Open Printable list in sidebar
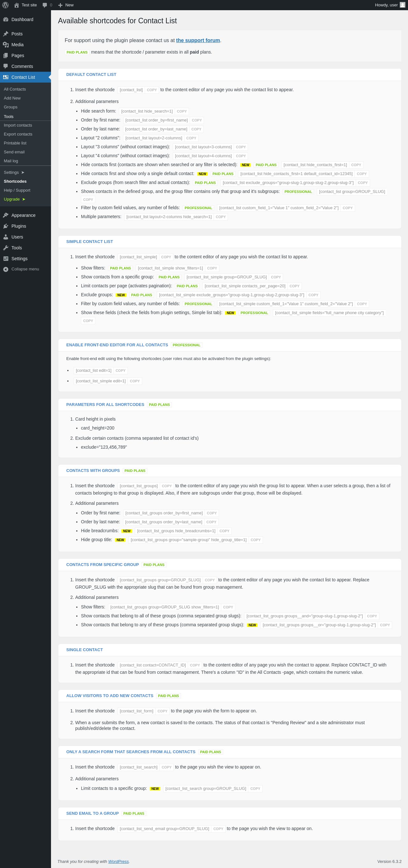The image size is (408, 868). coord(15,143)
